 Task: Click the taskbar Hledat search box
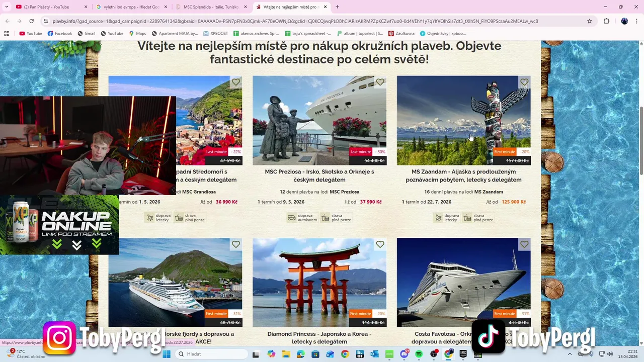point(211,354)
